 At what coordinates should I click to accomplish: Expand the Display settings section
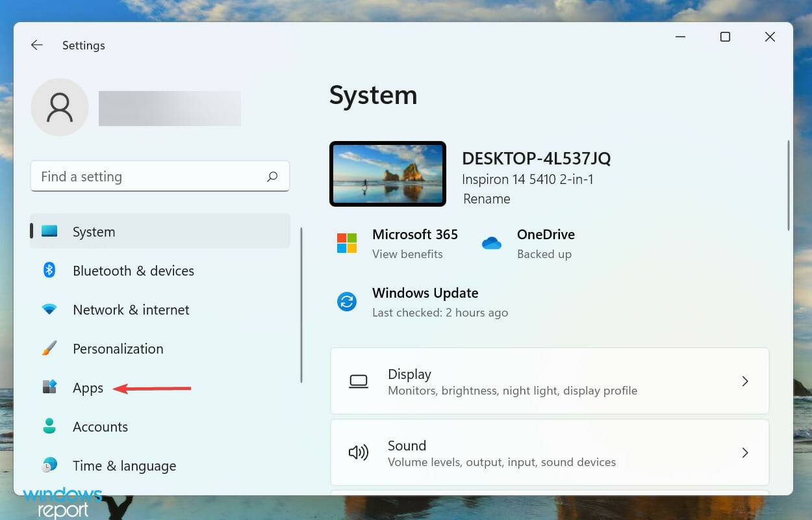[x=549, y=381]
